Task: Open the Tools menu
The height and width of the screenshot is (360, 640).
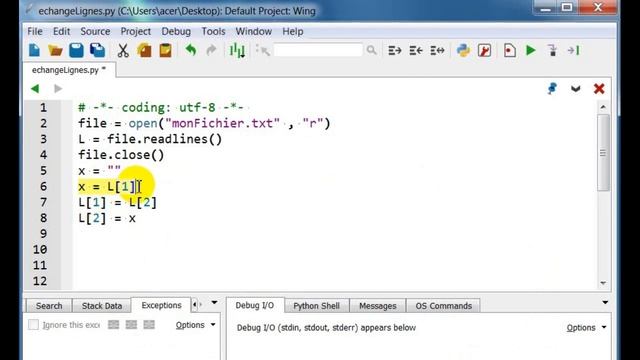Action: tap(213, 31)
